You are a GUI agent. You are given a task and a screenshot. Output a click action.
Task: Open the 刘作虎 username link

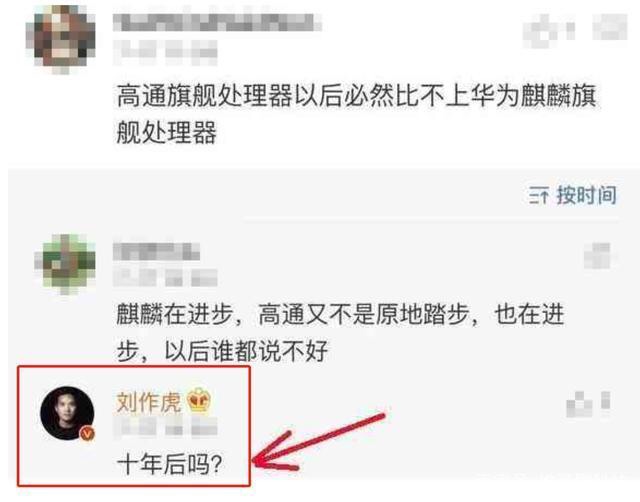pos(149,402)
